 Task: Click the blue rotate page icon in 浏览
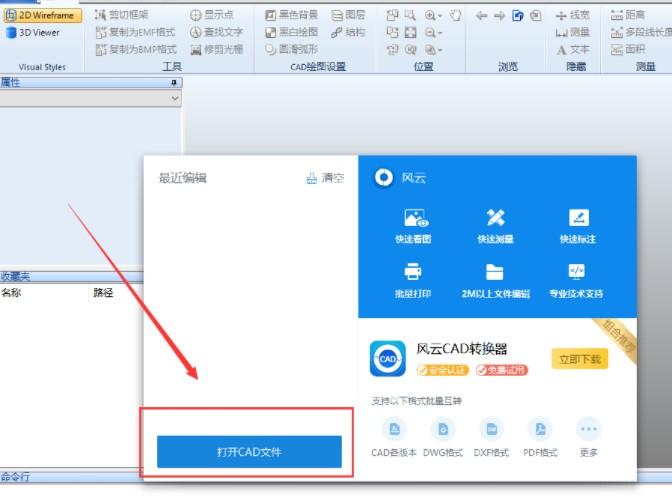[x=518, y=16]
